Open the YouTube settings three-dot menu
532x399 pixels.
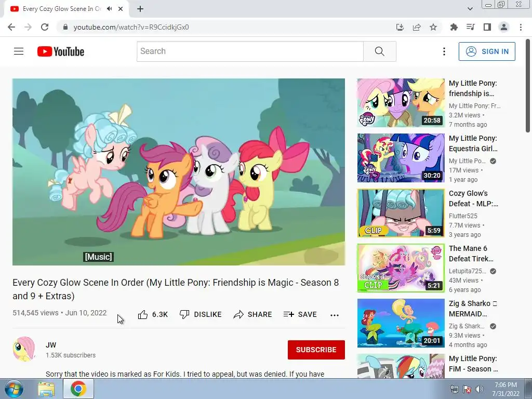(x=444, y=51)
